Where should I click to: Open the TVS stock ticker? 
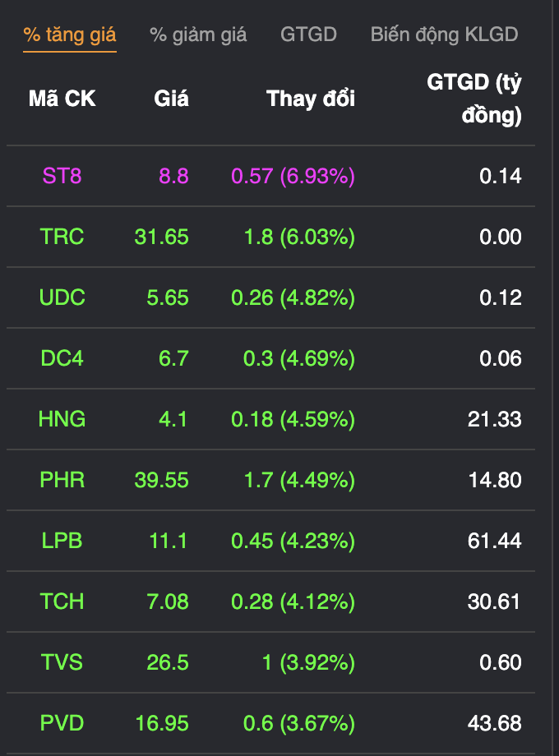pos(62,662)
